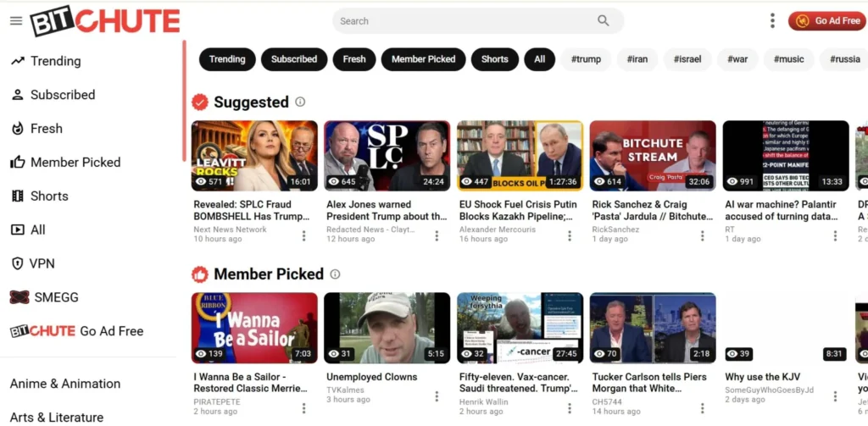This screenshot has height=426, width=868.
Task: Click info icon next to Member Picked
Action: pos(335,274)
